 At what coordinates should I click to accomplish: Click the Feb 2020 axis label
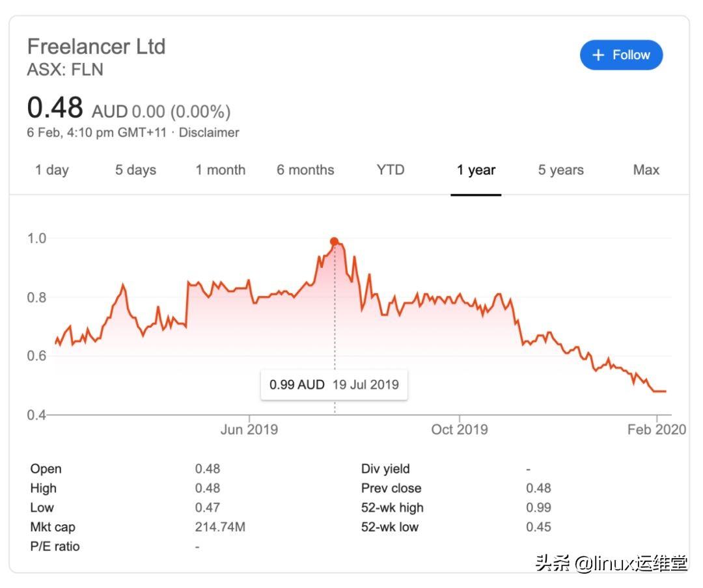[x=656, y=429]
